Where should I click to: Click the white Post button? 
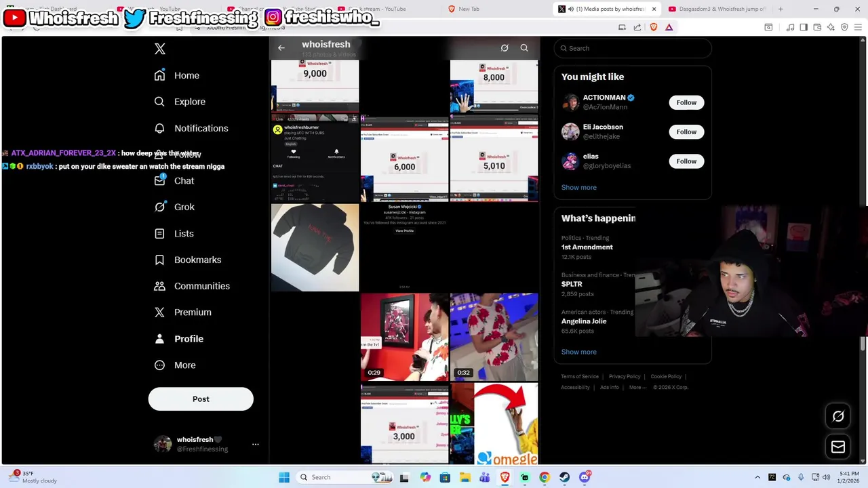tap(201, 399)
